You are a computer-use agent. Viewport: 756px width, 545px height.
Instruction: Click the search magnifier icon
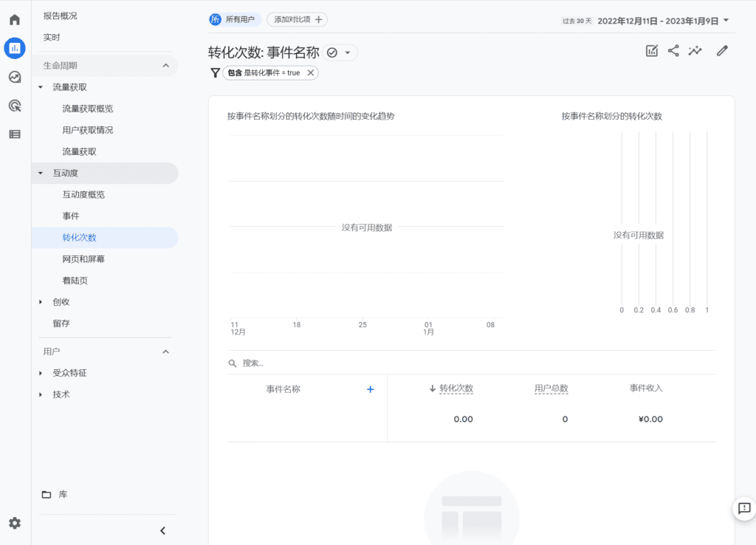233,363
